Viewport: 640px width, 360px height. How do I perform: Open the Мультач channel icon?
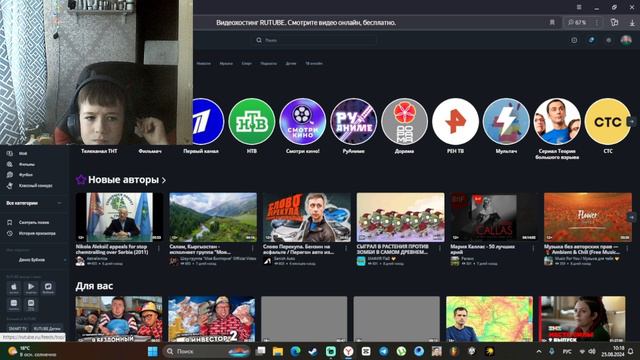click(x=506, y=122)
